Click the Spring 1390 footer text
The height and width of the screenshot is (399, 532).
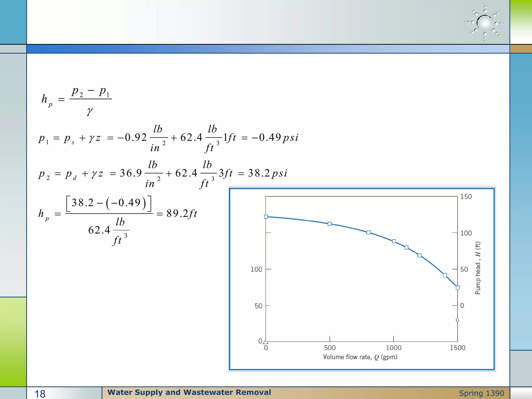(x=481, y=393)
